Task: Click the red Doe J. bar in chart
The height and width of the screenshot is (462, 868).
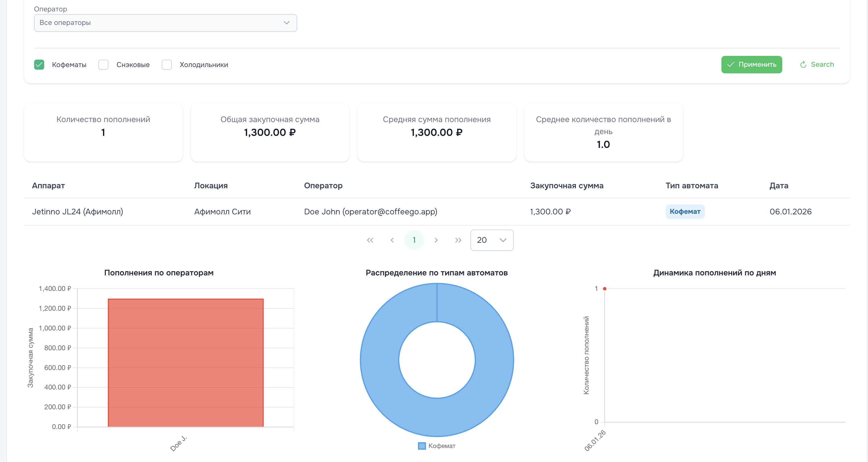Action: coord(186,363)
